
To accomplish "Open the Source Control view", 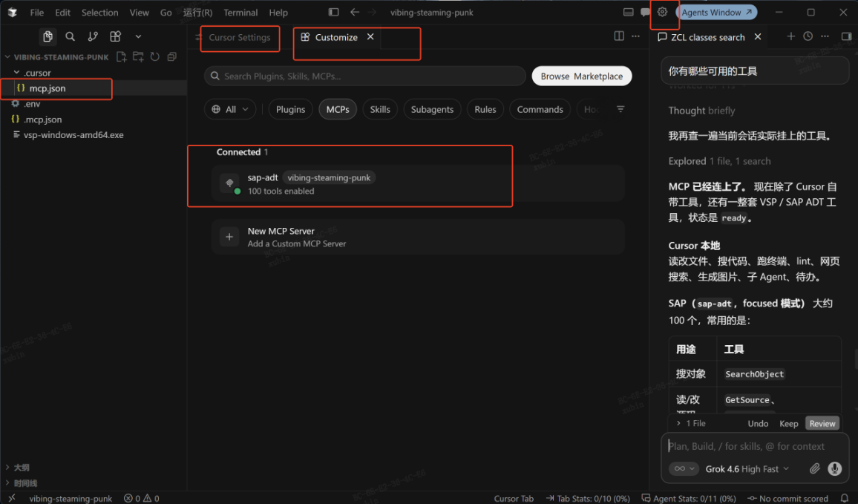I will 93,36.
